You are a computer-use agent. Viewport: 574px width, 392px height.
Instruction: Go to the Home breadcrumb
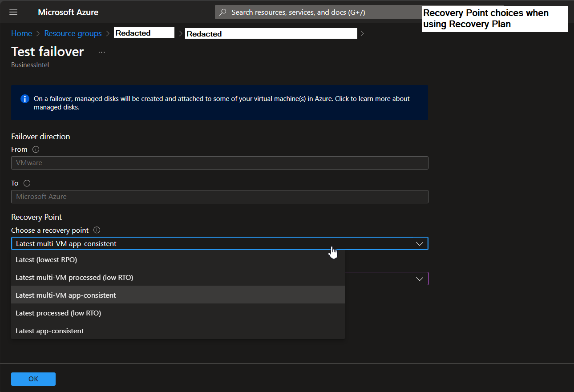[x=21, y=33]
